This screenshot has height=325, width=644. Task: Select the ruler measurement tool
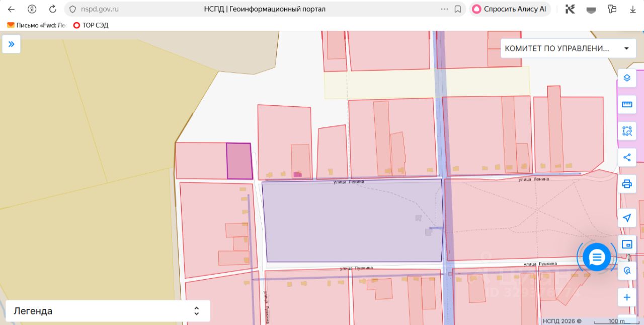(627, 104)
